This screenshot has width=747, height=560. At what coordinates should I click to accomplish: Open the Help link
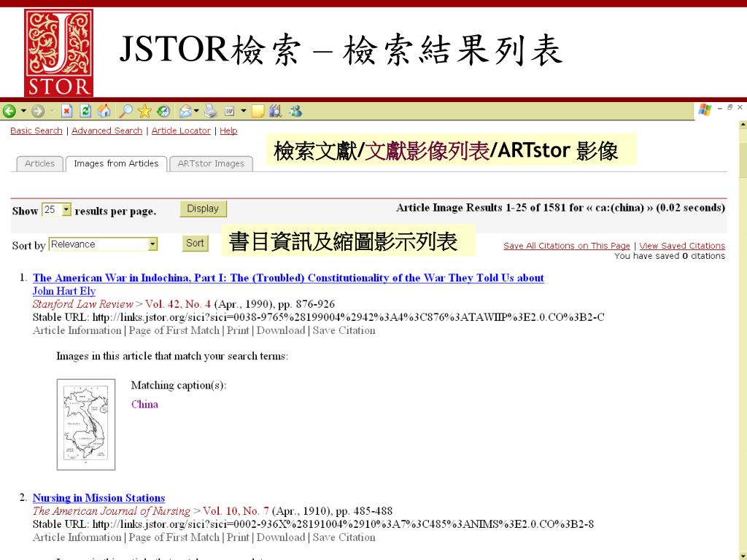228,131
